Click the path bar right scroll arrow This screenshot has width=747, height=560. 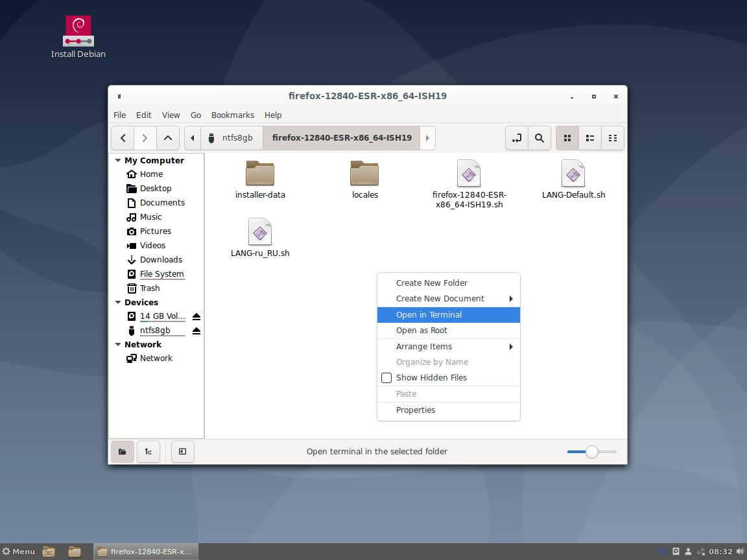click(427, 138)
